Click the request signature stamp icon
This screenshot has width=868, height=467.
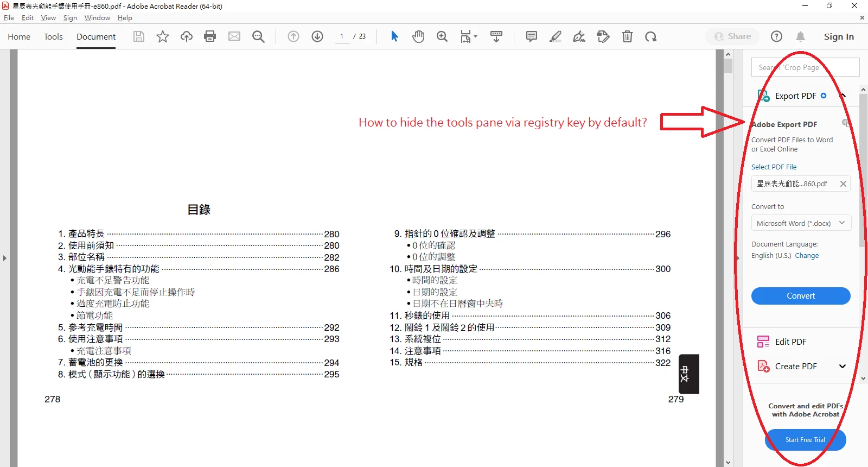pos(603,36)
